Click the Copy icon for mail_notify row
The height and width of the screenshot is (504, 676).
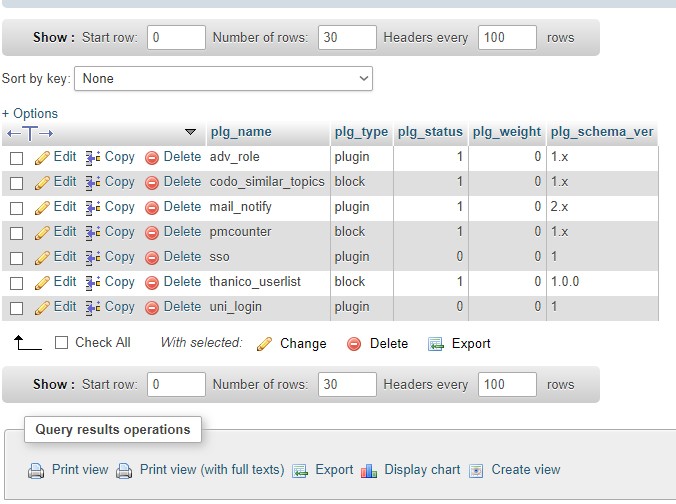[x=93, y=208]
